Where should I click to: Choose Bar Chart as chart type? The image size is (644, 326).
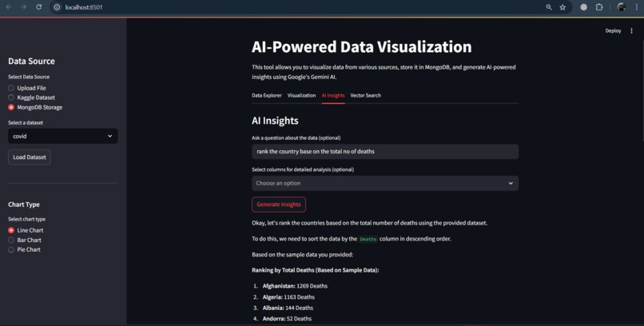[x=25, y=240]
